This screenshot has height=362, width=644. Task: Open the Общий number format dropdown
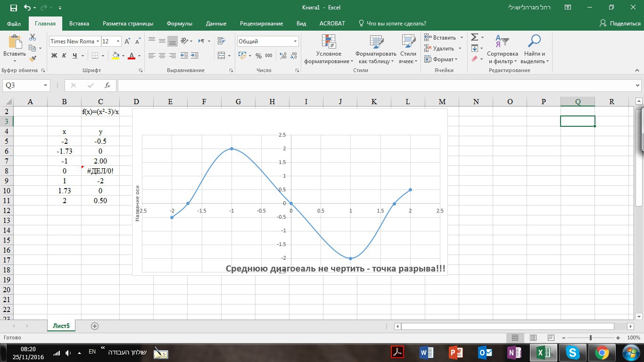point(296,41)
